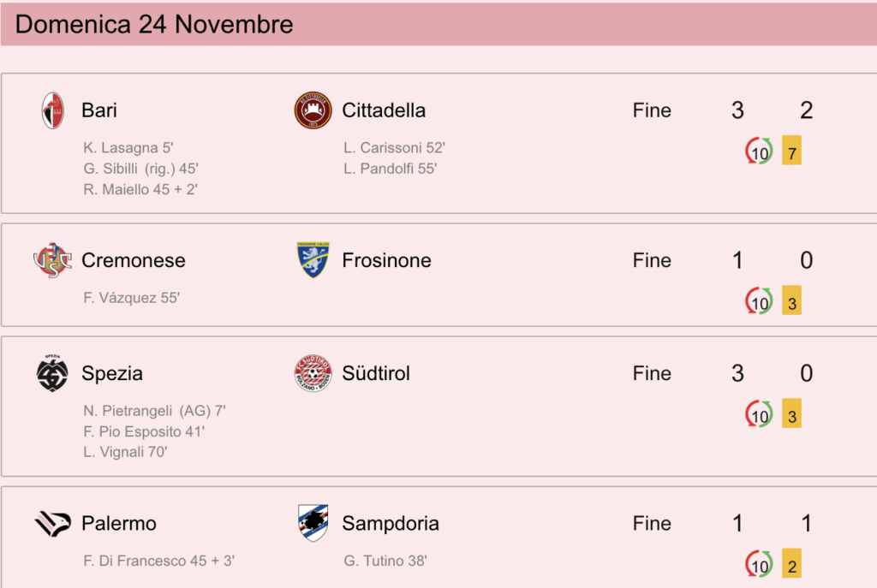This screenshot has height=588, width=877.
Task: Open the Sampdoria team name link
Action: point(391,524)
